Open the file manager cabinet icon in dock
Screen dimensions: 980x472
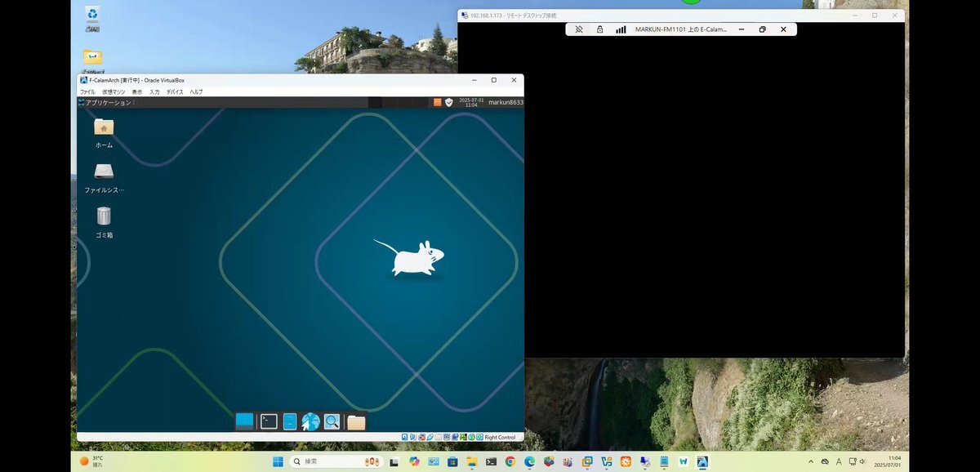click(x=290, y=421)
